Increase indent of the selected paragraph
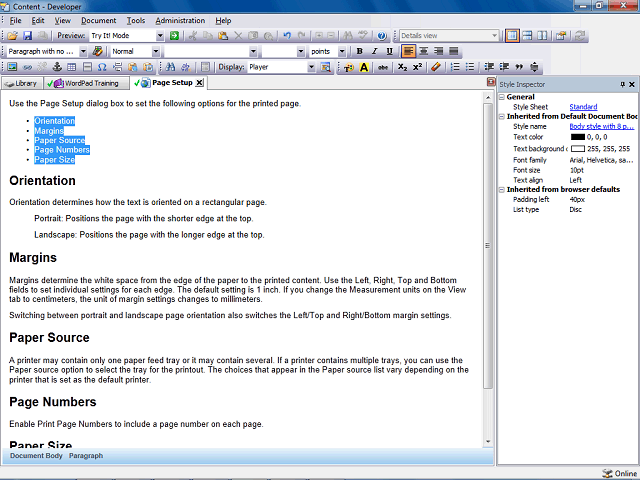The image size is (640, 480). (504, 67)
